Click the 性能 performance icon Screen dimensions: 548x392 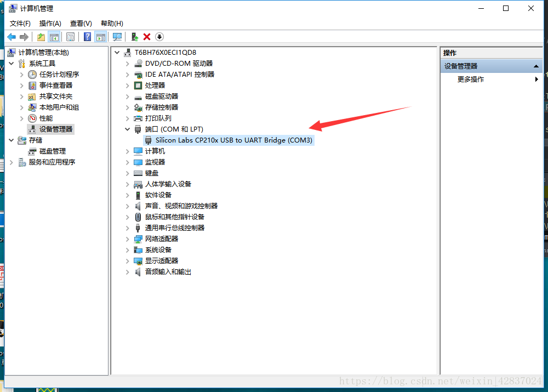(32, 118)
